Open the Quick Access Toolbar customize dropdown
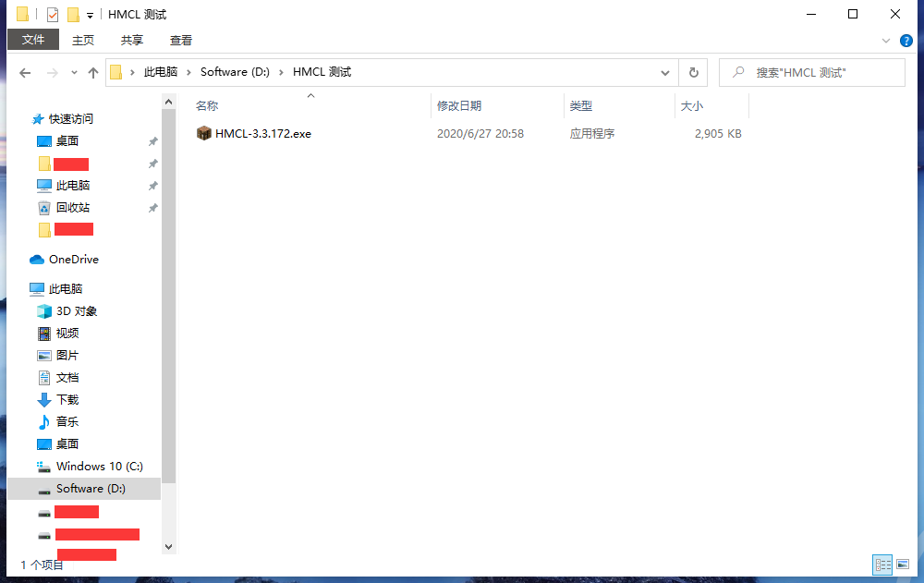Screen dimensions: 924x583 click(x=89, y=14)
